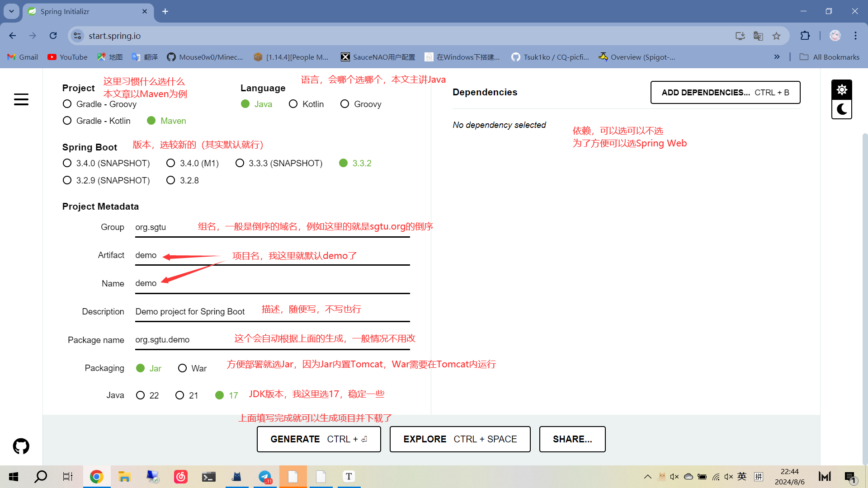Show hidden system tray icons chevron
Viewport: 868px width, 488px height.
click(x=647, y=477)
